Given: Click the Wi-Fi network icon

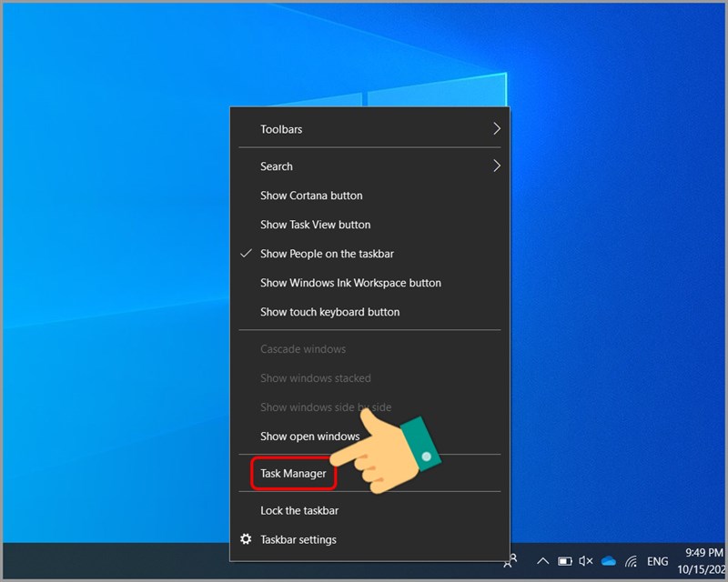Looking at the screenshot, I should coord(632,561).
